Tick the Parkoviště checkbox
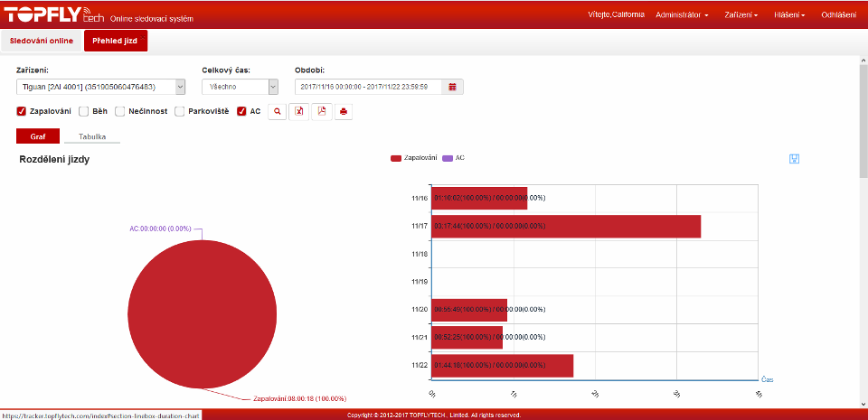 tap(180, 112)
